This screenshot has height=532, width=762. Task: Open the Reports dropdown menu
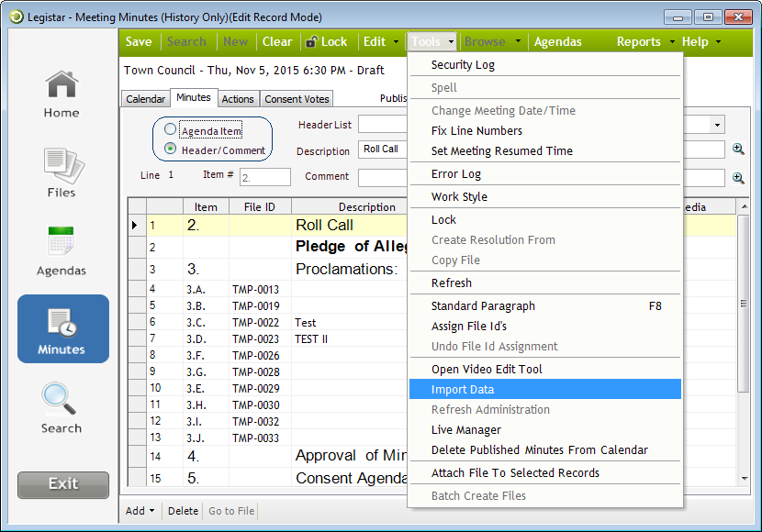[645, 42]
